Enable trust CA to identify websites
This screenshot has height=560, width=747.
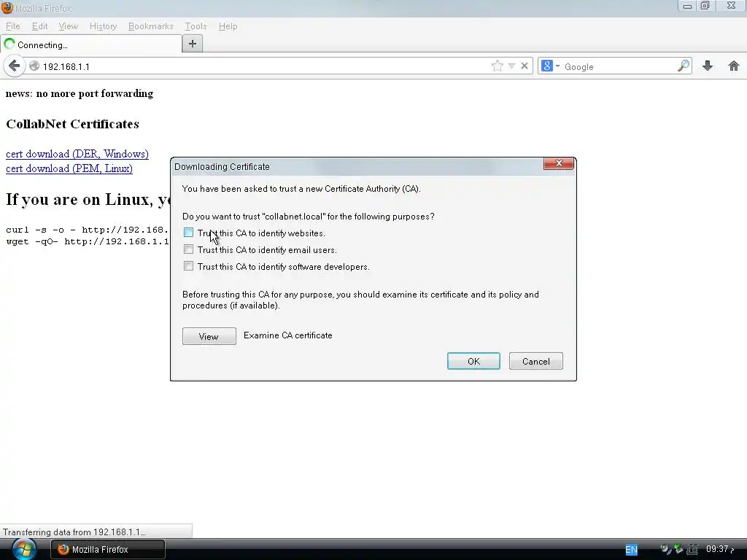point(189,233)
